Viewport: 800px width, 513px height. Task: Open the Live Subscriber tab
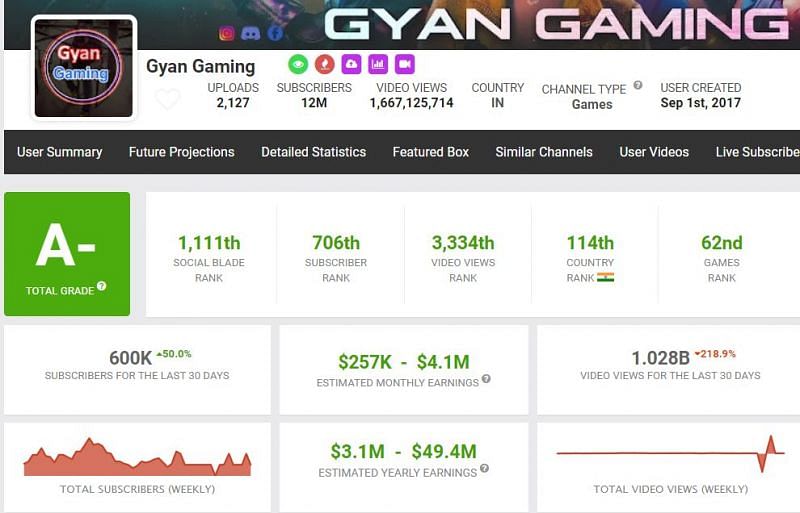click(x=757, y=152)
